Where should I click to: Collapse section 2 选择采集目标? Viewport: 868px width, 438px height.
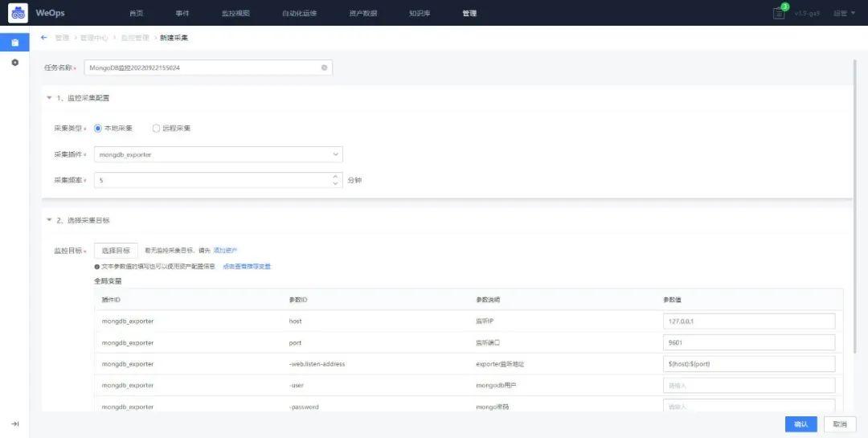point(49,220)
